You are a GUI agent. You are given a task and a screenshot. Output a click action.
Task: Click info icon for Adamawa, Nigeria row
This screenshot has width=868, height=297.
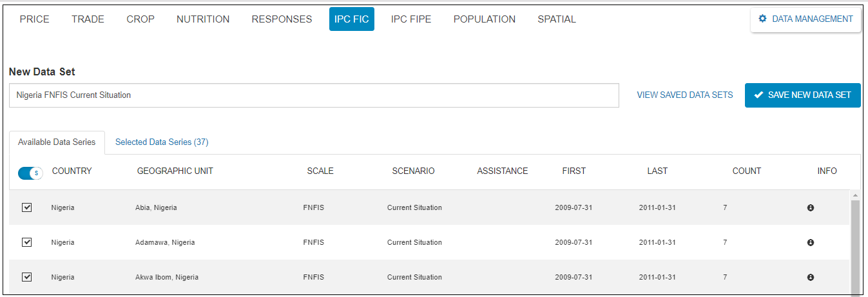[x=810, y=243]
